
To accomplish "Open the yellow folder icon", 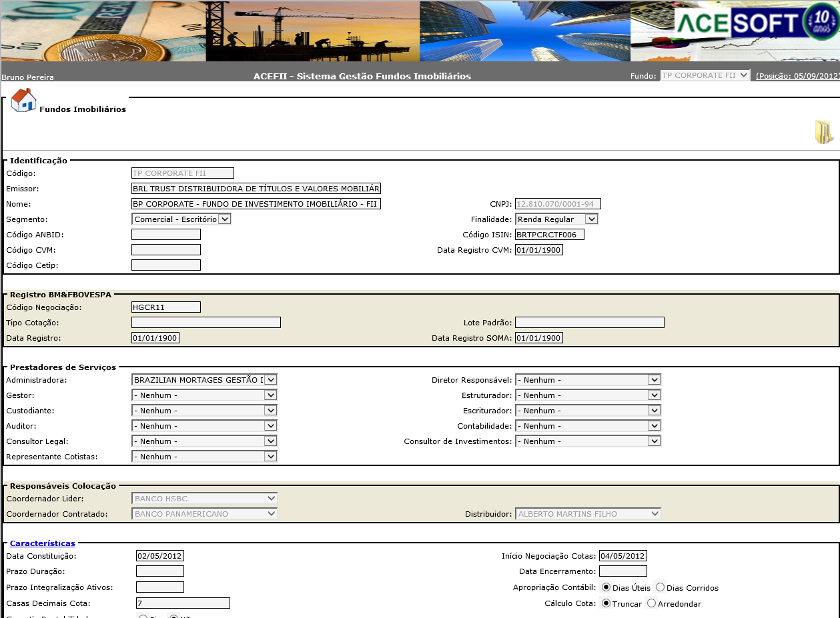I will (x=824, y=132).
